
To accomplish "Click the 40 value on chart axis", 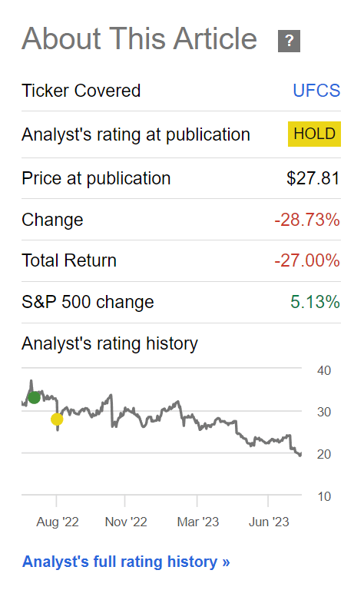I will pos(324,370).
